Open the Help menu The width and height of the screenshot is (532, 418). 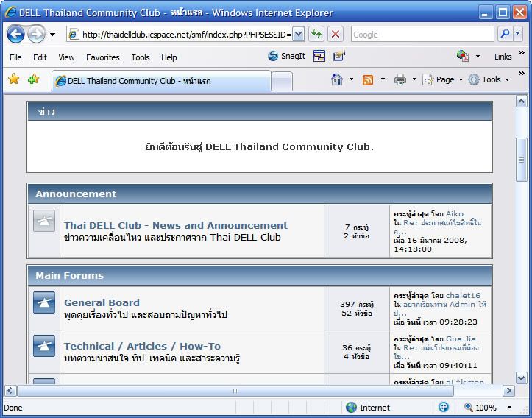click(169, 57)
